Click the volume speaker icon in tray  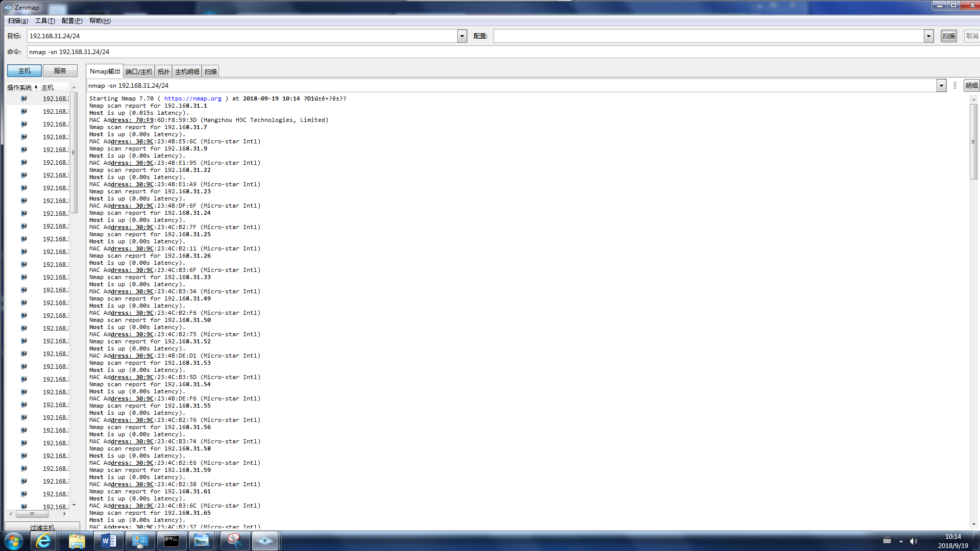tap(913, 541)
